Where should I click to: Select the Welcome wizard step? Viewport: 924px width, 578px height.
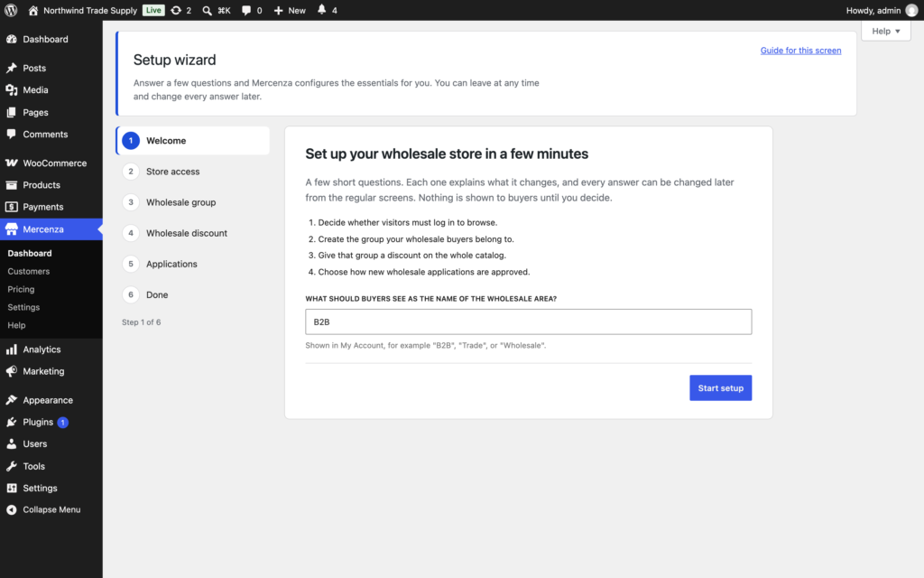pyautogui.click(x=193, y=140)
